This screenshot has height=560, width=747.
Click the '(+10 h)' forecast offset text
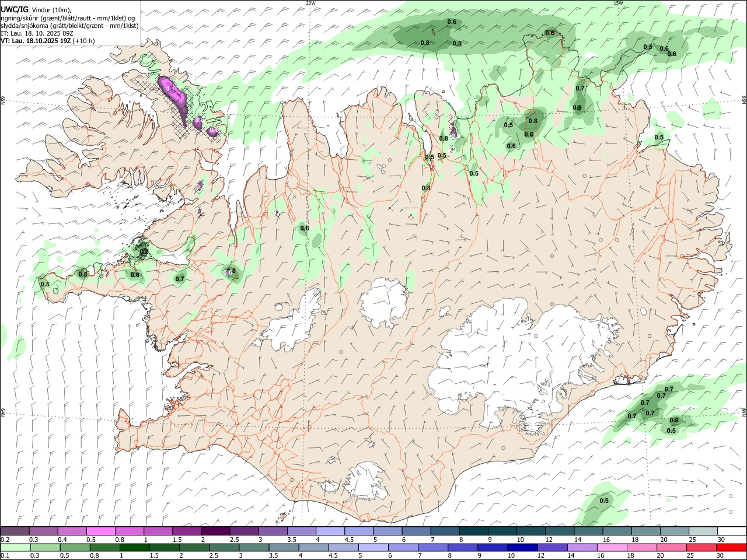85,41
